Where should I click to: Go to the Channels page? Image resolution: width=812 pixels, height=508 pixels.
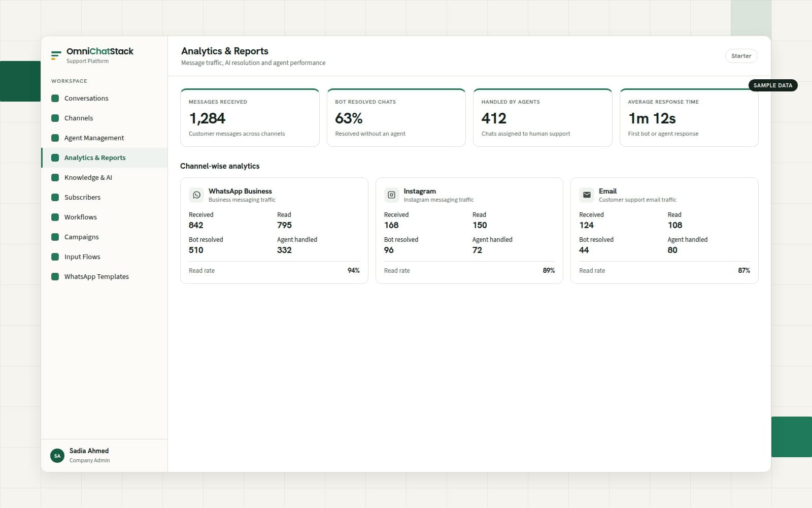[x=104, y=118]
